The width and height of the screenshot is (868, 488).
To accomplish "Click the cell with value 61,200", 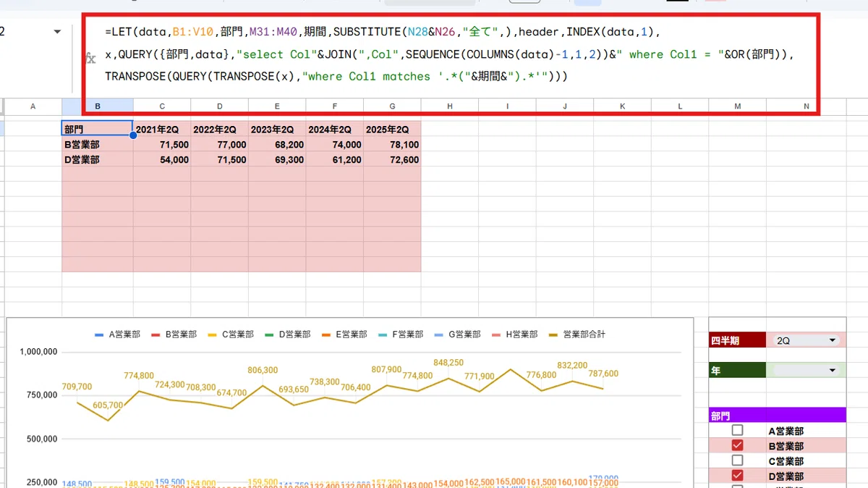I will click(335, 159).
